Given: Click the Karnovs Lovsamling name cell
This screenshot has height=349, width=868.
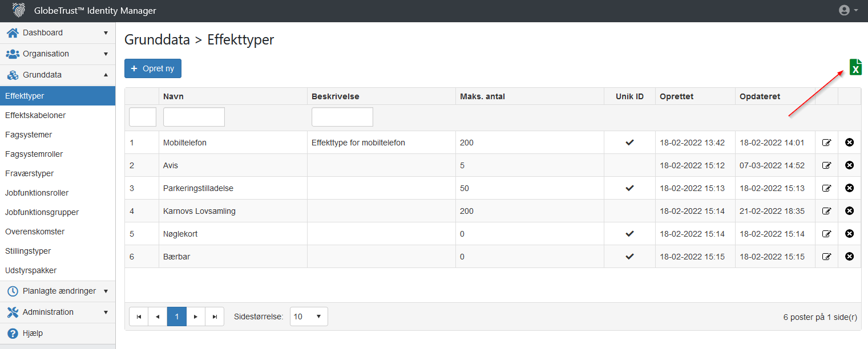Looking at the screenshot, I should point(233,211).
